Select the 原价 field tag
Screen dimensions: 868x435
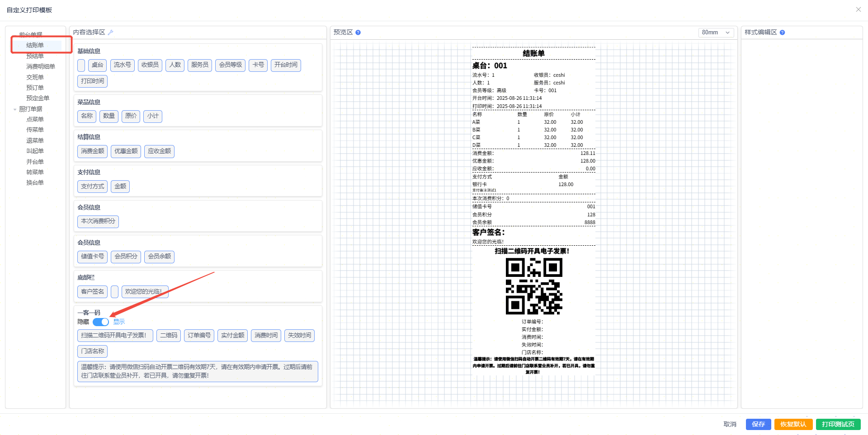pyautogui.click(x=131, y=116)
